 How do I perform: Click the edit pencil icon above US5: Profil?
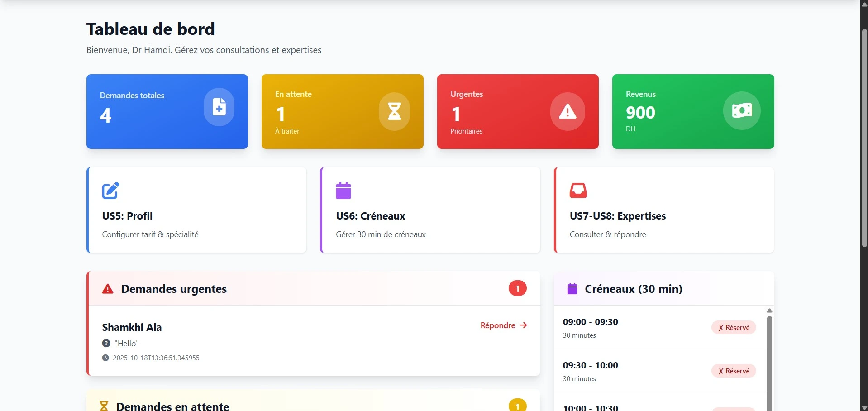110,191
